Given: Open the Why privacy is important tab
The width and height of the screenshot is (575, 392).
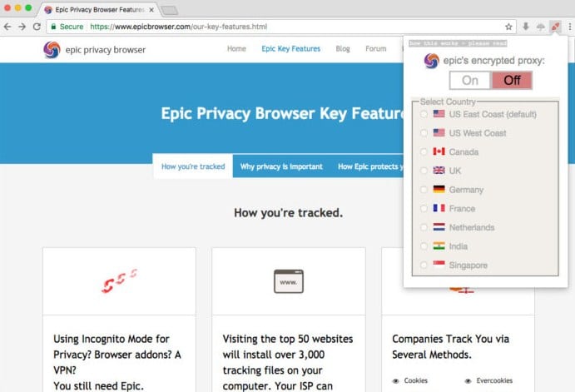Looking at the screenshot, I should (x=281, y=166).
